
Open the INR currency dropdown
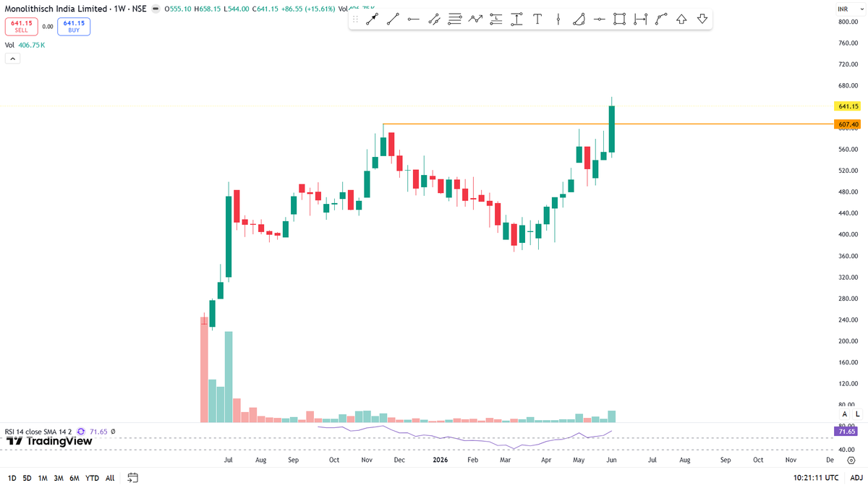pyautogui.click(x=851, y=10)
